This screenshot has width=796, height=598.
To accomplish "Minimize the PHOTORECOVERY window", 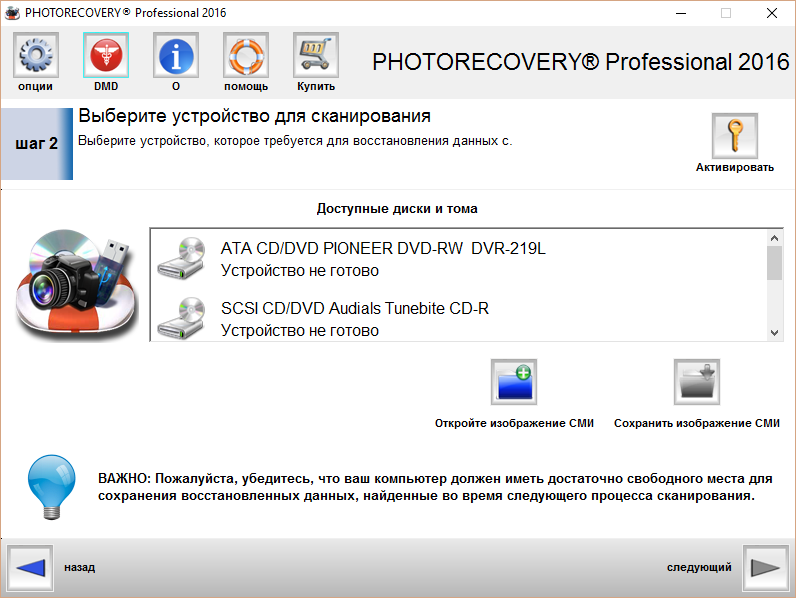I will [x=681, y=13].
